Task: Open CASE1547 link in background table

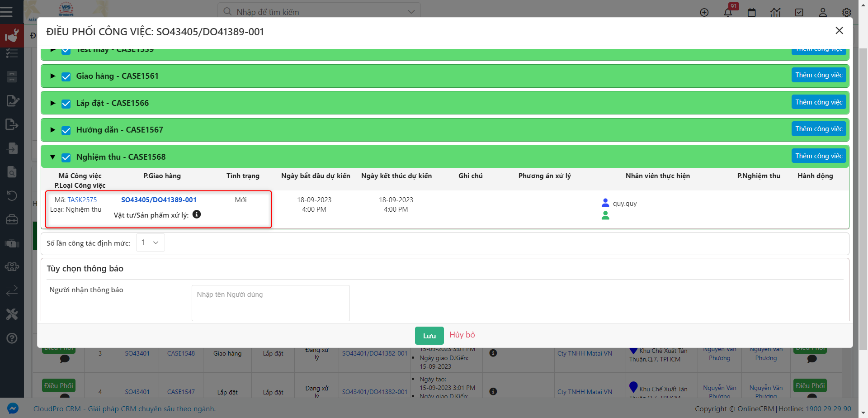Action: 181,392
